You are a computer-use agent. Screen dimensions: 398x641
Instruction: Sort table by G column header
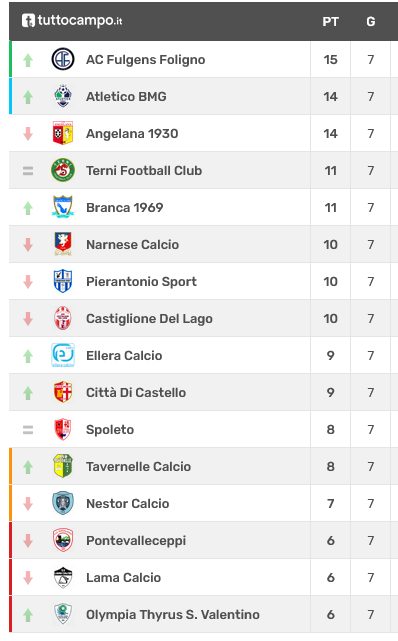click(x=371, y=21)
